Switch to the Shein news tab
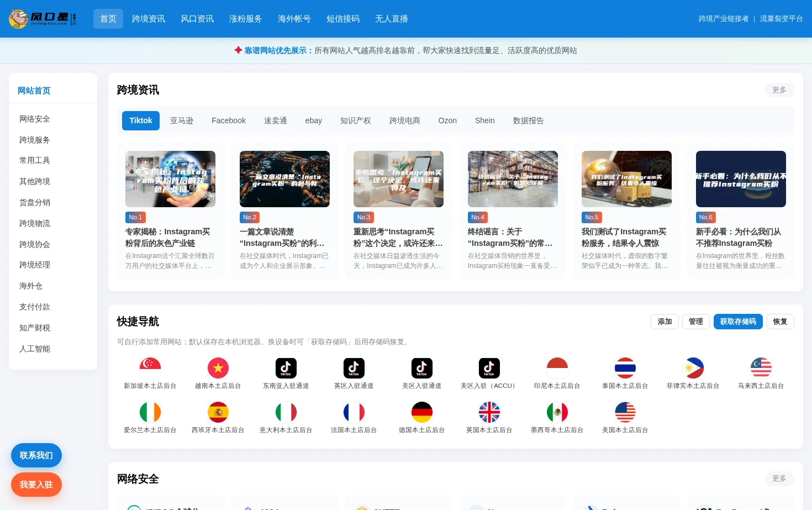812x510 pixels. point(485,120)
